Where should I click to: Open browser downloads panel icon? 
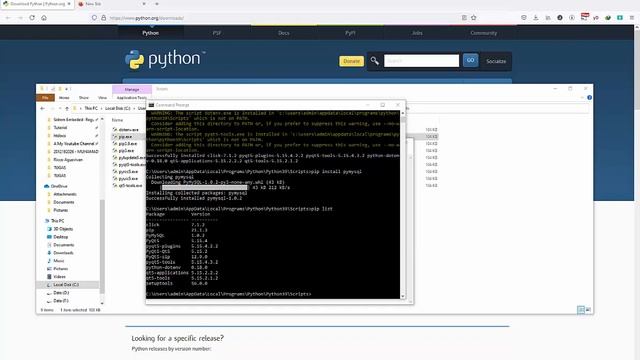536,18
